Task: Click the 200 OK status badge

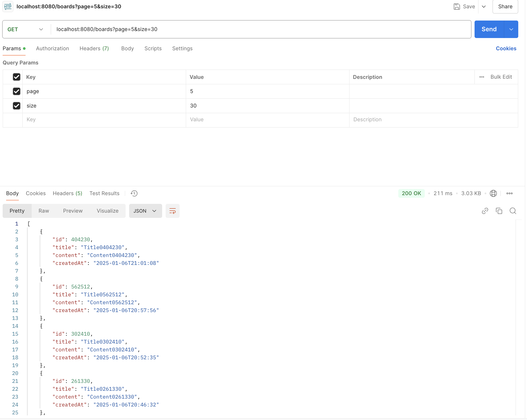Action: coord(411,193)
